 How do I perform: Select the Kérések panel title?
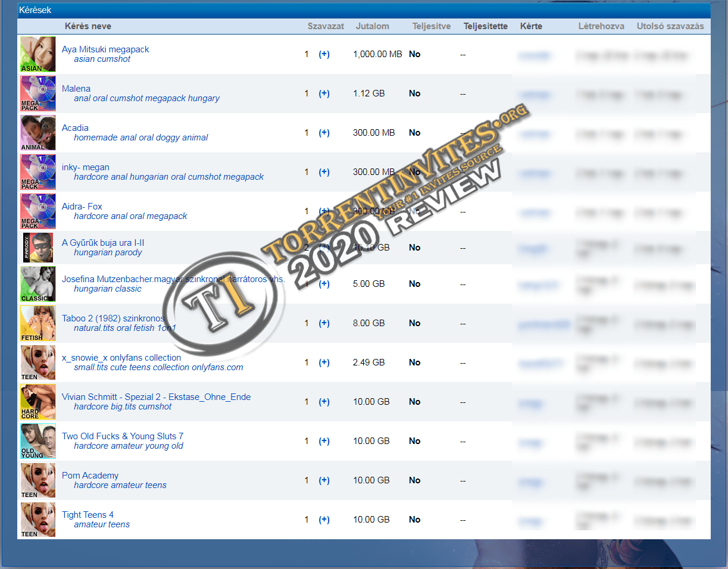pyautogui.click(x=35, y=10)
